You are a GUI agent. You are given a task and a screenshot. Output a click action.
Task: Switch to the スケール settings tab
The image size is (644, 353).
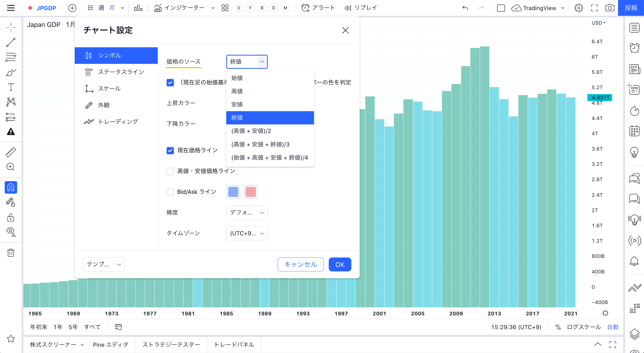tap(109, 89)
